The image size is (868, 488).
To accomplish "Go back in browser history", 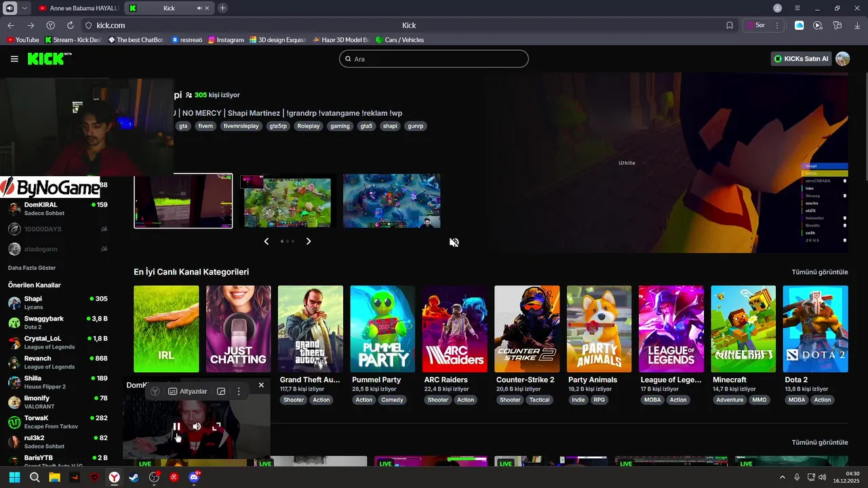I will [x=10, y=25].
